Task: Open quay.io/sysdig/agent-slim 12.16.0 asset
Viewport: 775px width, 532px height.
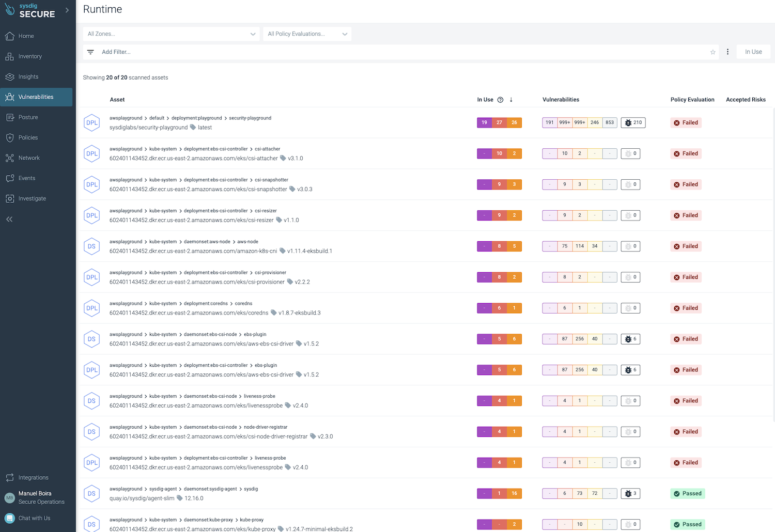Action: 156,498
